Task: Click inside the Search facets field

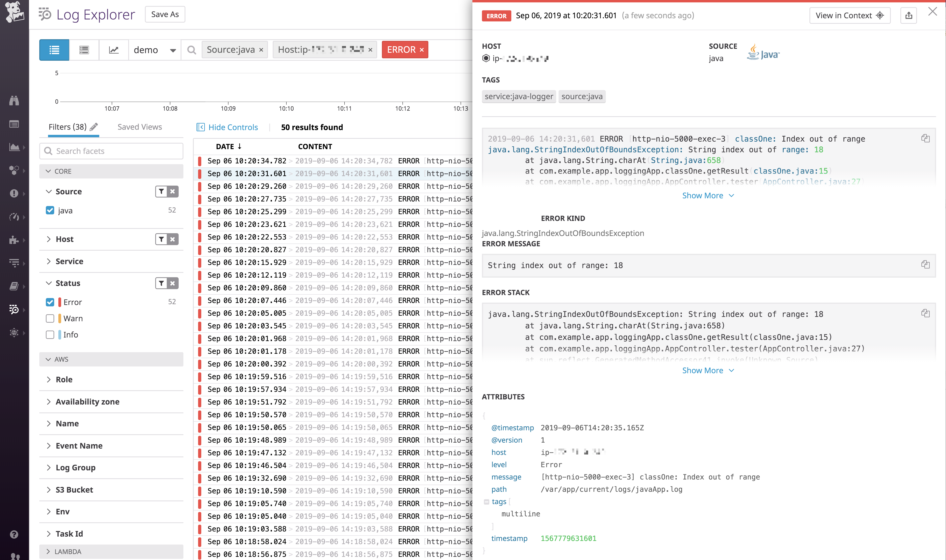Action: coord(111,151)
